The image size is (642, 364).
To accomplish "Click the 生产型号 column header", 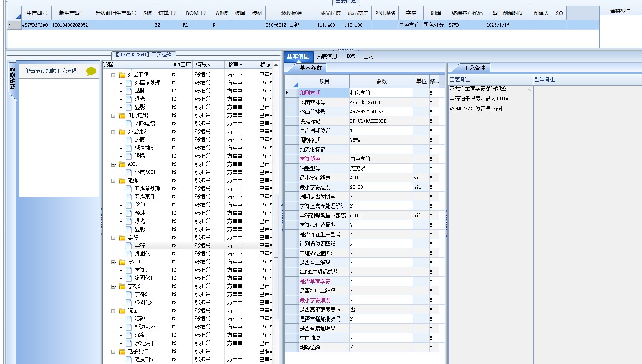I will pos(37,13).
